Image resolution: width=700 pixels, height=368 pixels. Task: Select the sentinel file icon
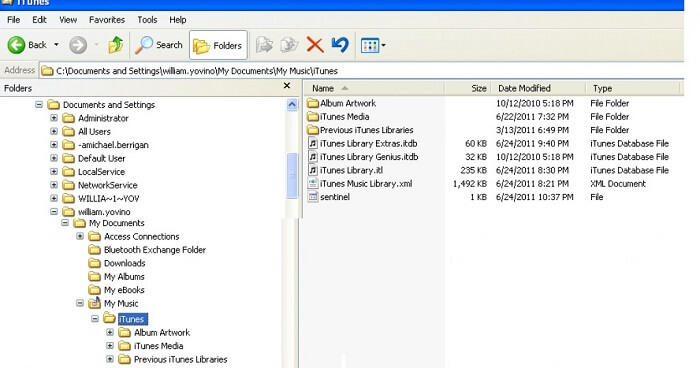pyautogui.click(x=313, y=197)
